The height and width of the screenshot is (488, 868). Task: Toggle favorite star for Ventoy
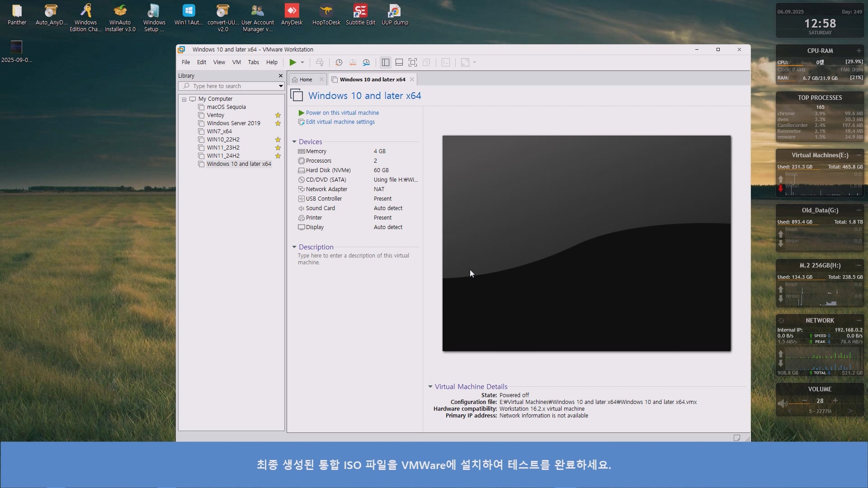(x=278, y=115)
